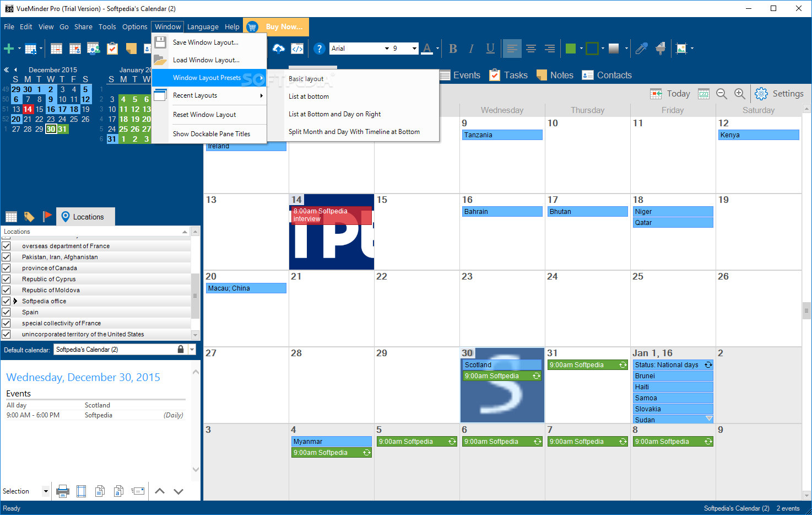The height and width of the screenshot is (515, 812).
Task: Select the eyedropper appearance picker
Action: point(641,49)
